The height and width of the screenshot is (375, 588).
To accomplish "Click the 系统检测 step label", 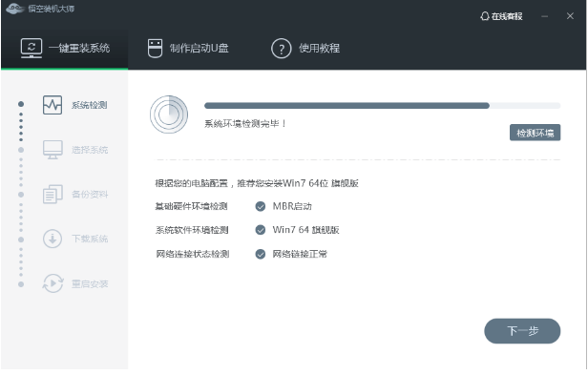I will click(x=90, y=105).
